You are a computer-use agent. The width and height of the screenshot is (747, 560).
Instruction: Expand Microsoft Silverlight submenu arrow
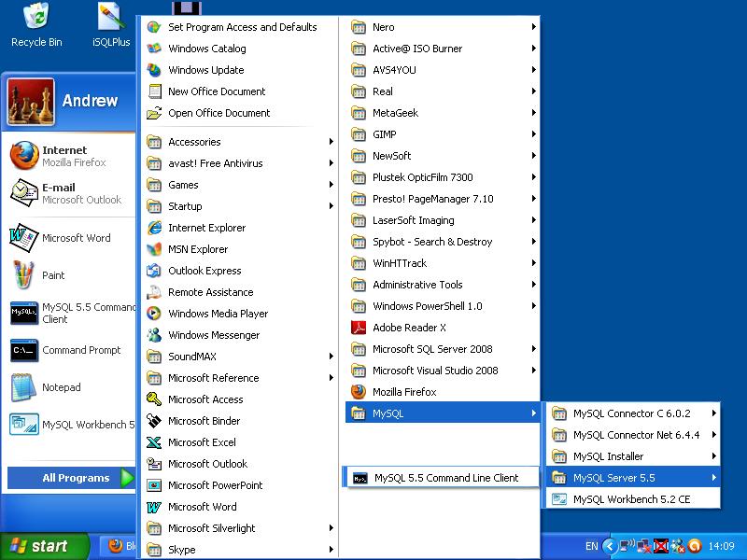(331, 527)
